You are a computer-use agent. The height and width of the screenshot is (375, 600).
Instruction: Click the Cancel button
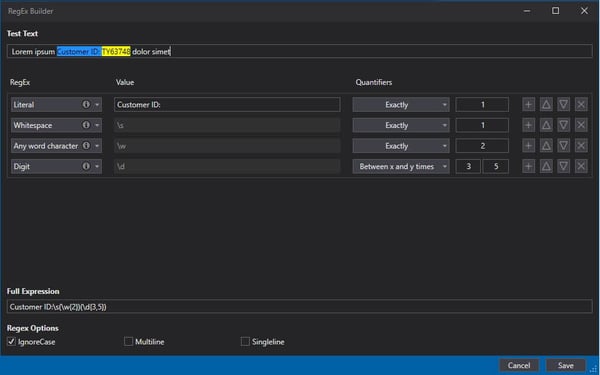click(x=519, y=365)
